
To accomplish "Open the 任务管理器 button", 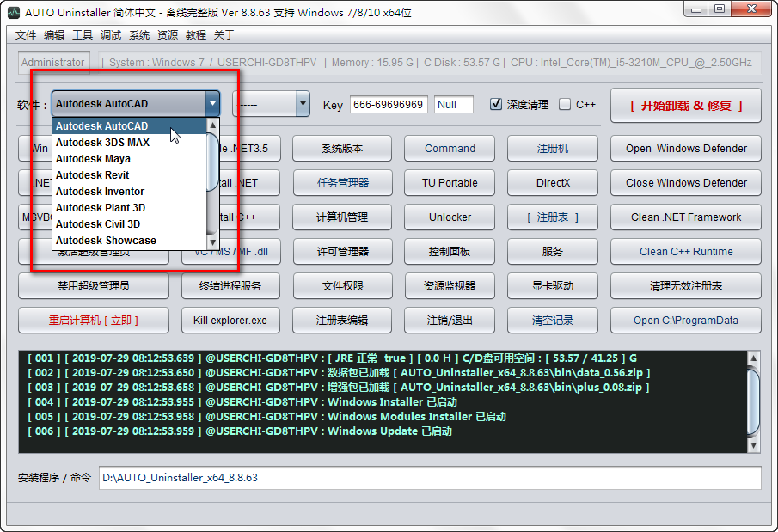I will (x=342, y=182).
